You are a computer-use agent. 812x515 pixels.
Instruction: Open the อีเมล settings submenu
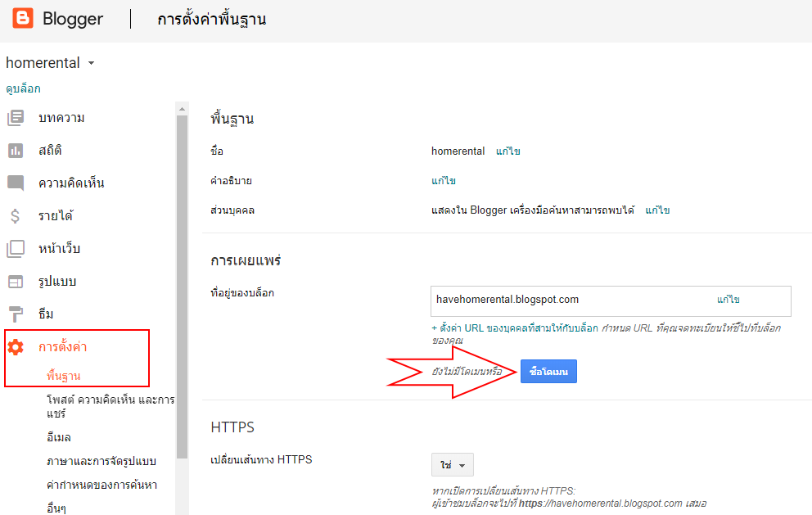58,437
